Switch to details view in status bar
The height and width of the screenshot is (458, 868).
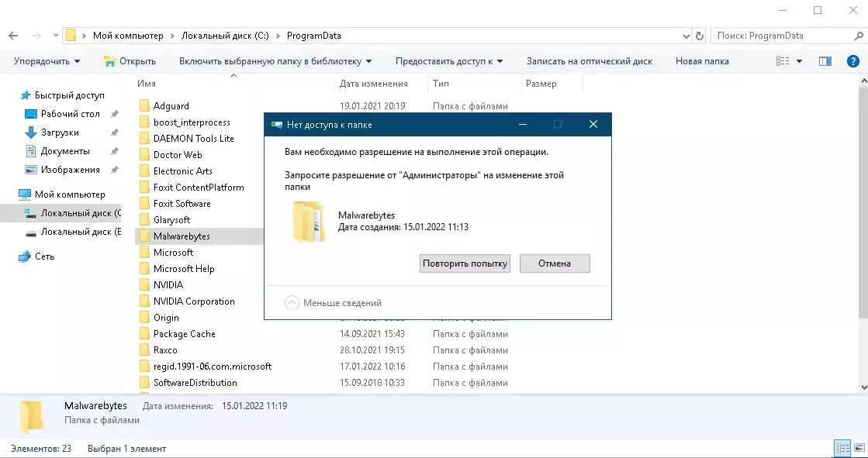pyautogui.click(x=842, y=449)
